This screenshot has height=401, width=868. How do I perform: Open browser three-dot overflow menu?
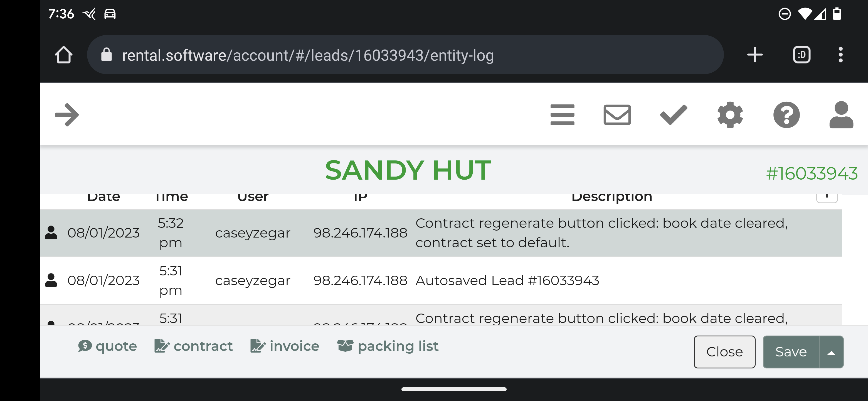click(x=840, y=55)
